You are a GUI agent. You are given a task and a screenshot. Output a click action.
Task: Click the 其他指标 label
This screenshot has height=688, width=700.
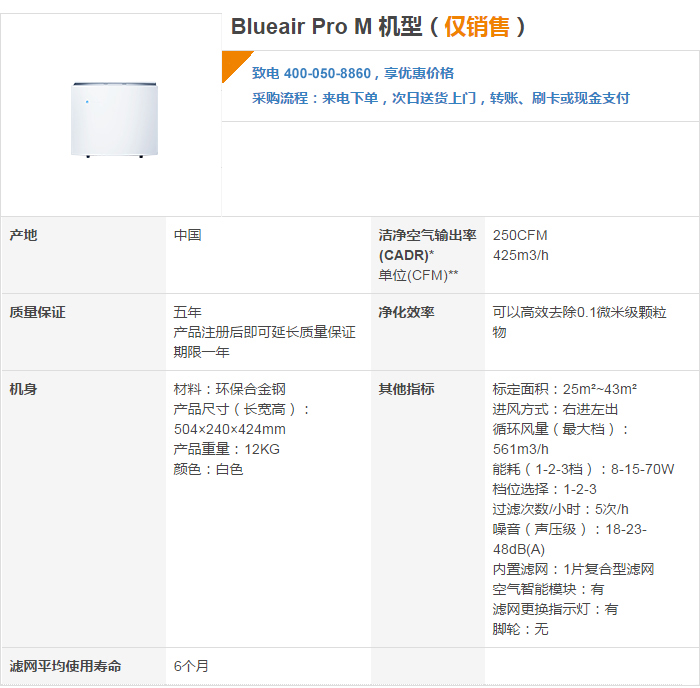pyautogui.click(x=406, y=389)
